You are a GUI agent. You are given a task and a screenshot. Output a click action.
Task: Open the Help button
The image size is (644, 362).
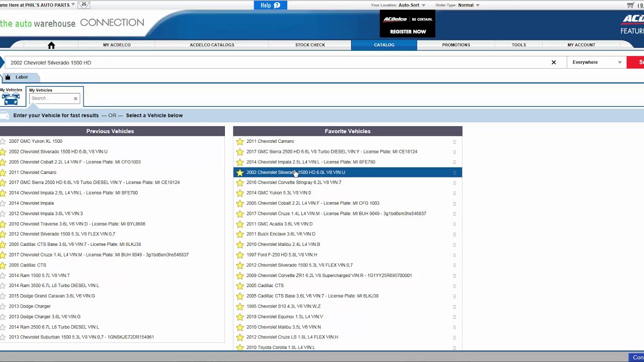tap(271, 5)
